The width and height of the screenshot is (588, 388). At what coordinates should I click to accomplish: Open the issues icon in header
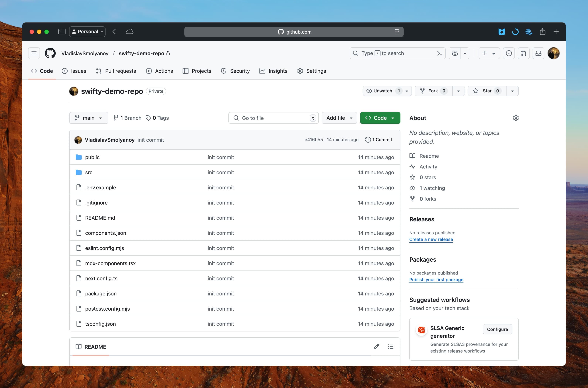(x=509, y=53)
